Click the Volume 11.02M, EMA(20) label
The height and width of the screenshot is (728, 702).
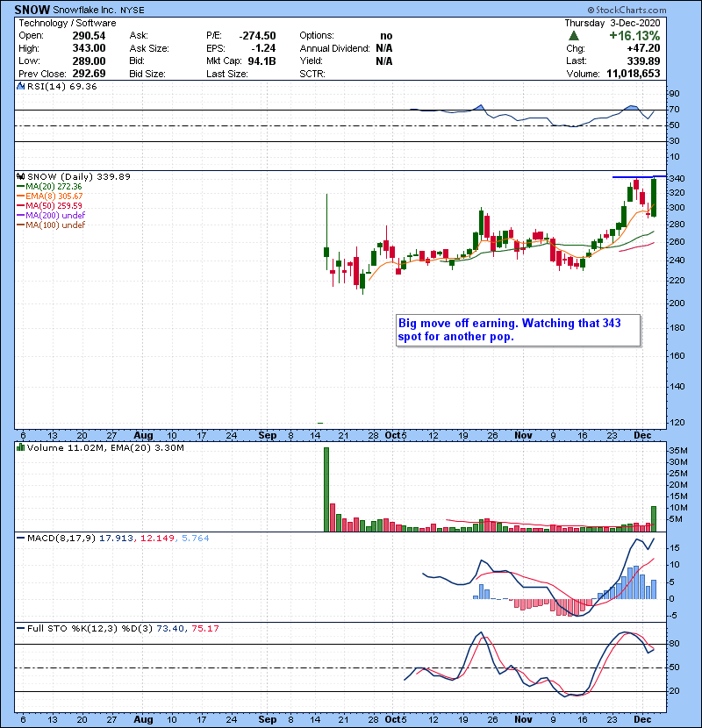click(x=105, y=447)
